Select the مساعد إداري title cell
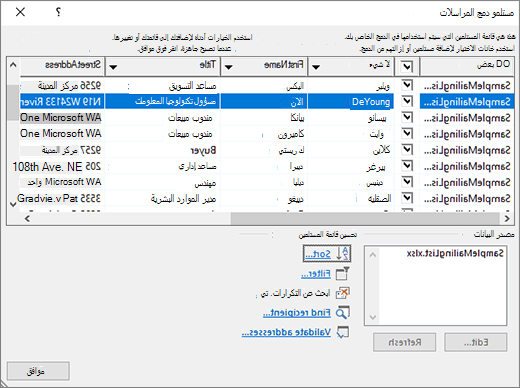This screenshot has width=520, height=388. pyautogui.click(x=163, y=166)
